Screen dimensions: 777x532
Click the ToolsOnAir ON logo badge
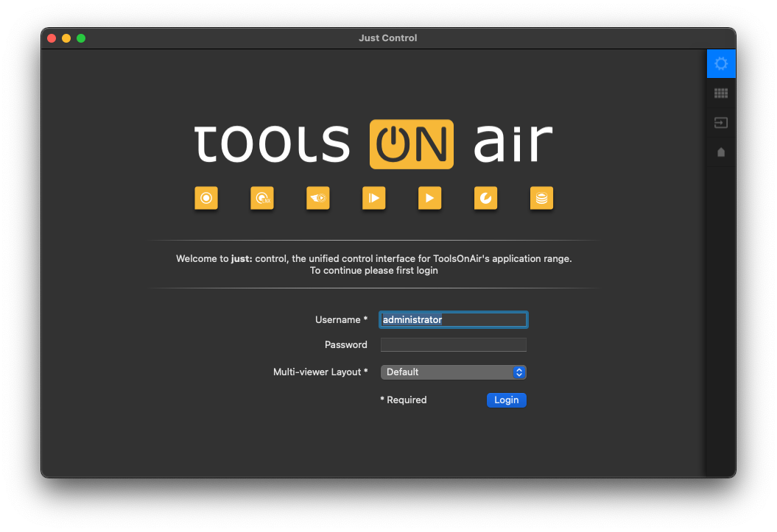pyautogui.click(x=411, y=144)
